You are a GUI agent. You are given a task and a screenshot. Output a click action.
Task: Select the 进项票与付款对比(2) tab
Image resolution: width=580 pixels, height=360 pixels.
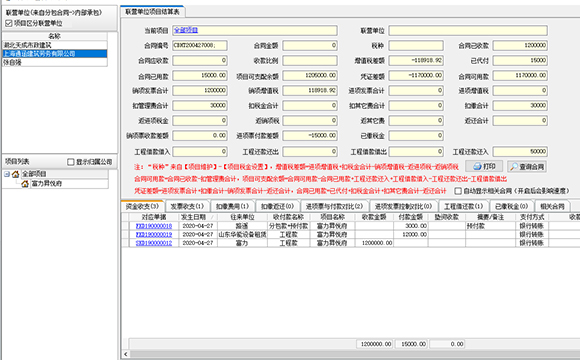(334, 206)
